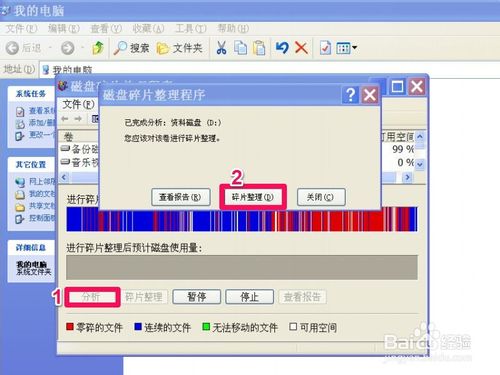Click the 停止 button

pyautogui.click(x=249, y=297)
